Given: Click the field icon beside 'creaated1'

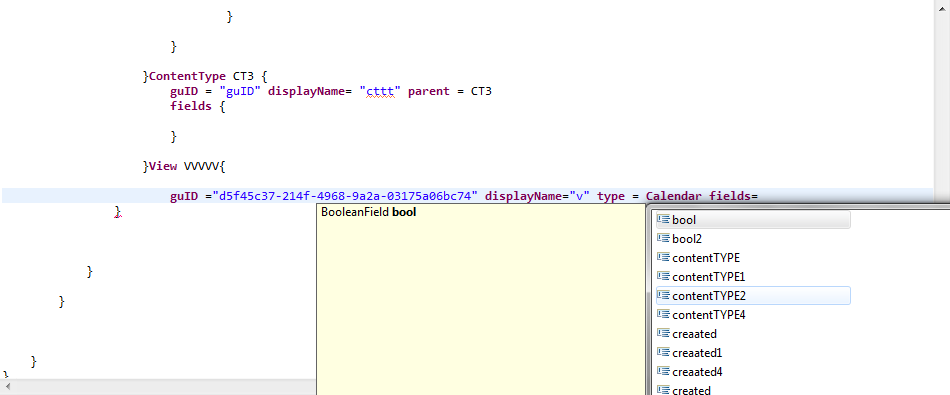Looking at the screenshot, I should pos(663,353).
